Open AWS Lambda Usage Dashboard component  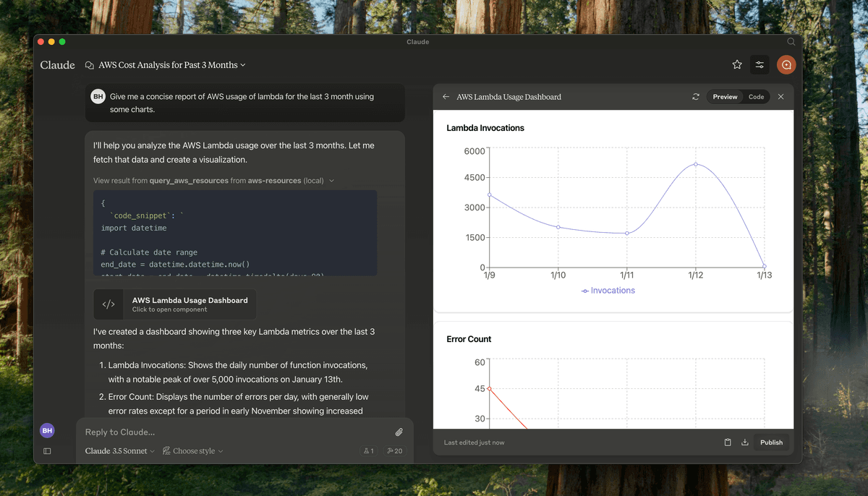pyautogui.click(x=175, y=304)
